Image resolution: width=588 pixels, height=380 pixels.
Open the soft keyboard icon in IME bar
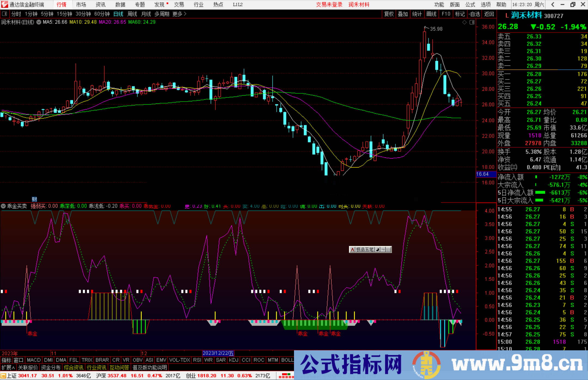point(388,249)
